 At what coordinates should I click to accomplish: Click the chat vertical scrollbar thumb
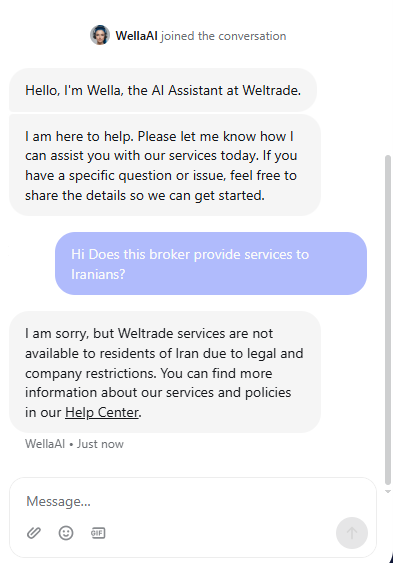[388, 320]
